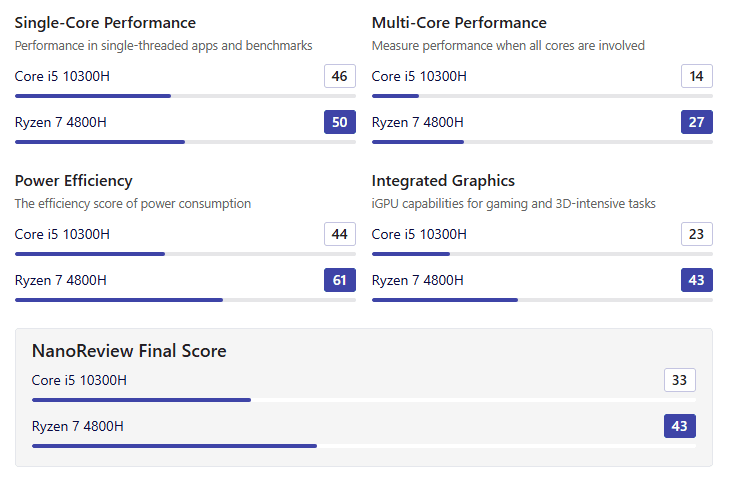Image resolution: width=729 pixels, height=478 pixels.
Task: Click the Integrated Graphics heading
Action: 443,181
